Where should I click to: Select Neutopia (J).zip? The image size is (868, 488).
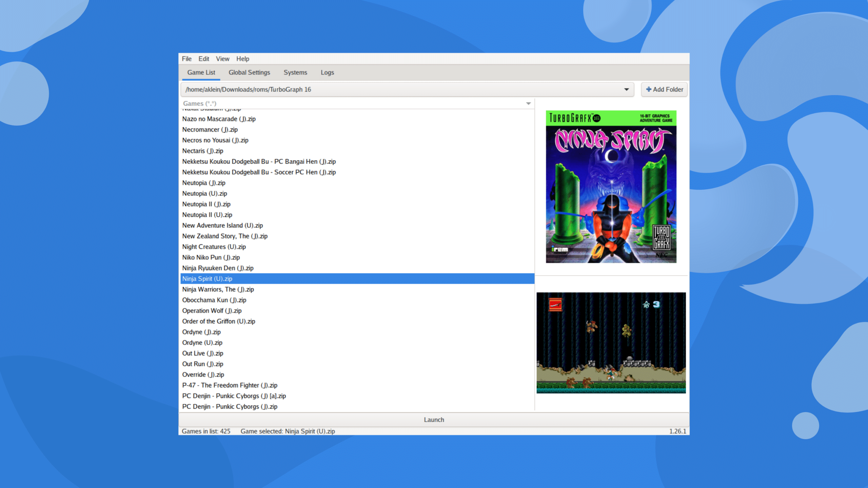pyautogui.click(x=357, y=183)
